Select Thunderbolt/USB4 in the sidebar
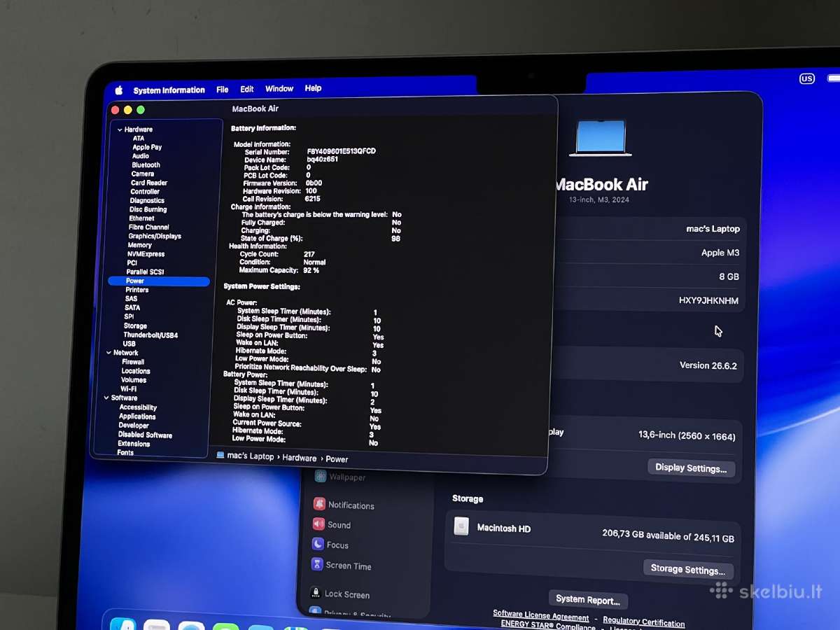This screenshot has height=630, width=840. click(150, 335)
